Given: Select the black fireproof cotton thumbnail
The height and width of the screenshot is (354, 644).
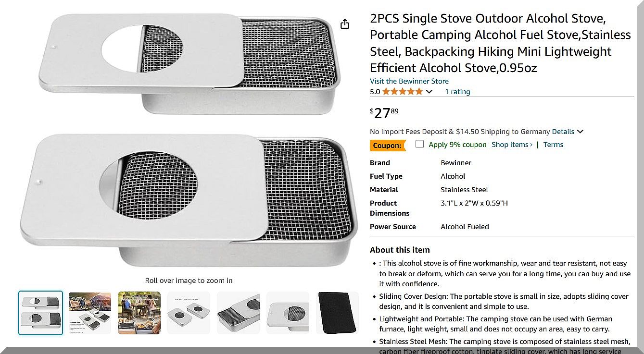Looking at the screenshot, I should coord(337,313).
